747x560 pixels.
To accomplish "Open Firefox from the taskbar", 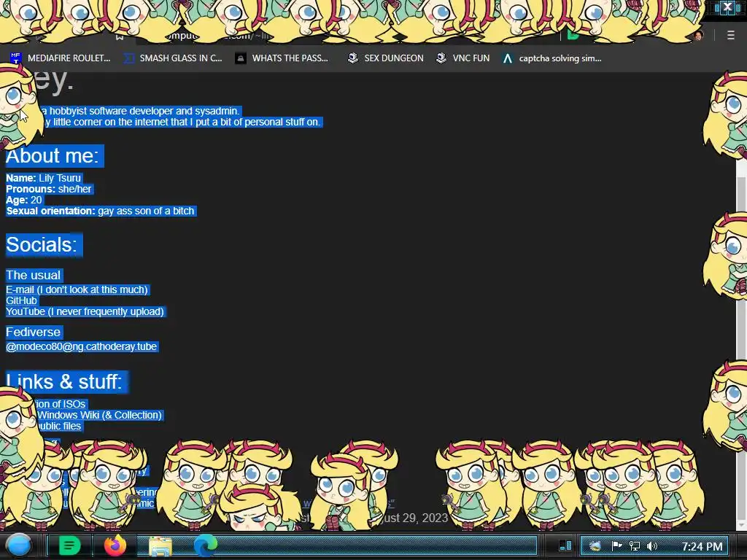I will (x=115, y=545).
